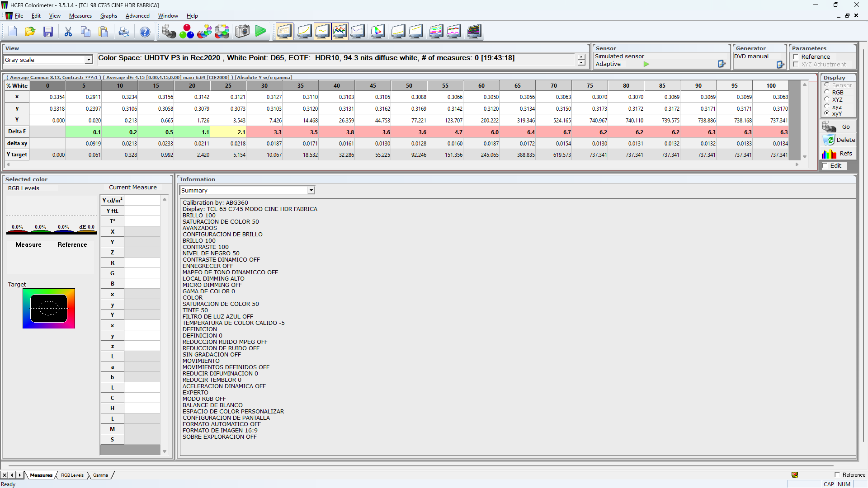Click the Generator configure icon
The image size is (868, 488).
[780, 65]
